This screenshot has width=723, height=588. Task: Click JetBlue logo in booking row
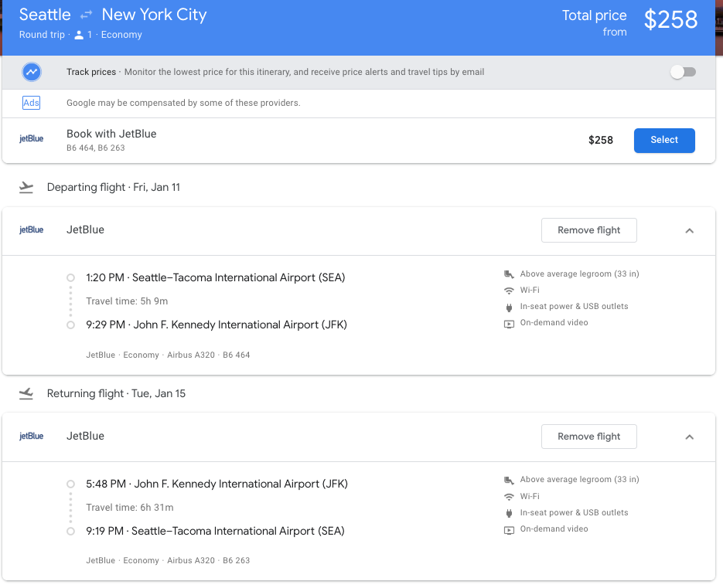[x=32, y=139]
